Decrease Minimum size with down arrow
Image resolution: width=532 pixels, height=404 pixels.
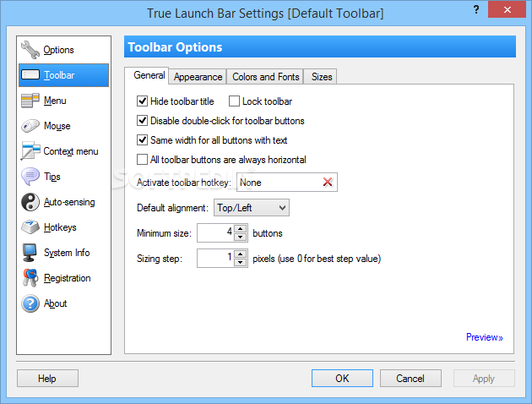241,237
